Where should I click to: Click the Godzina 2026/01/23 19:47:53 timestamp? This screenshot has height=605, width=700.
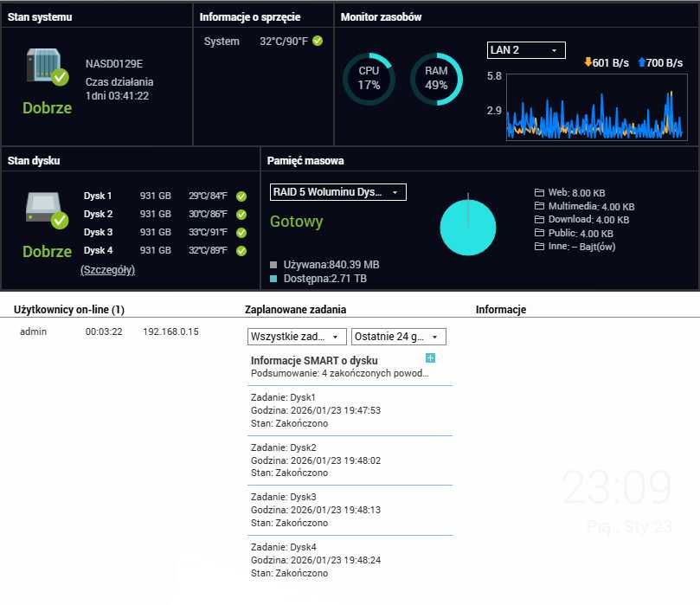click(316, 410)
